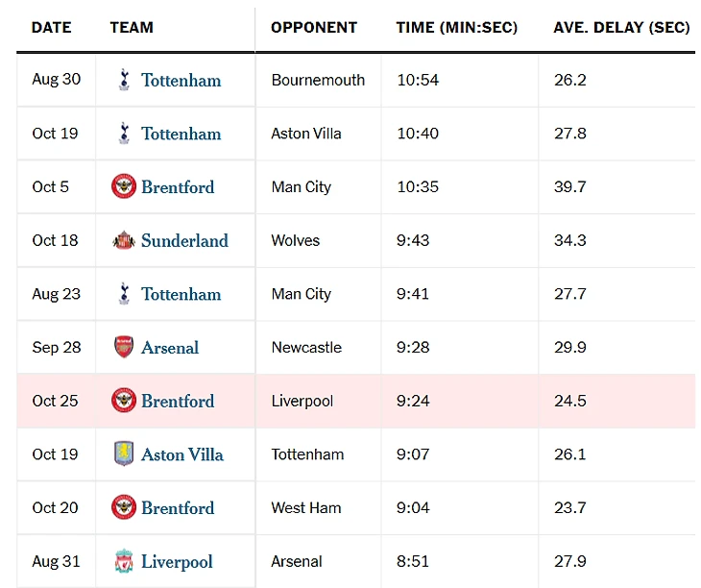Click the Tottenham crest in the Oct 19 Aston Villa opponent row
The height and width of the screenshot is (588, 701).
point(123,134)
